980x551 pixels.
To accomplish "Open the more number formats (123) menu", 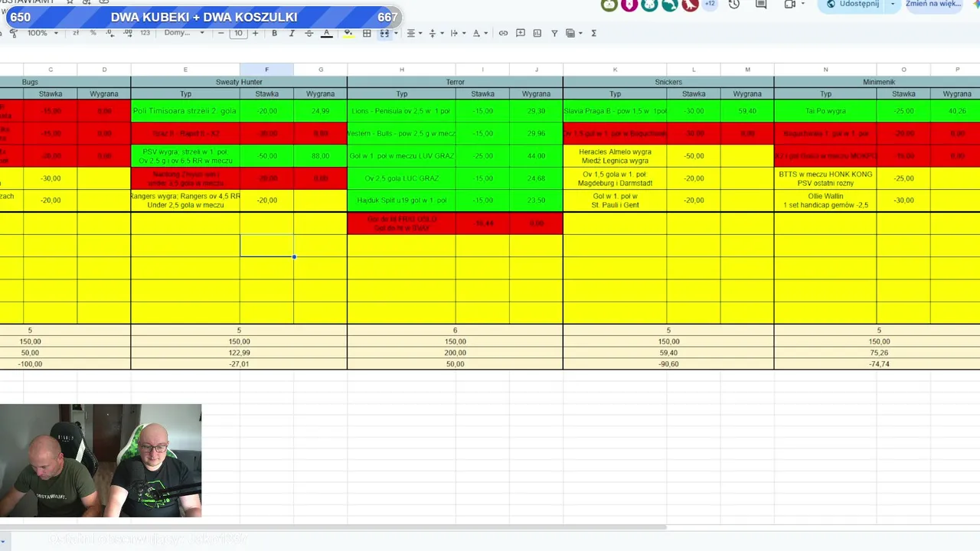I will click(x=145, y=33).
